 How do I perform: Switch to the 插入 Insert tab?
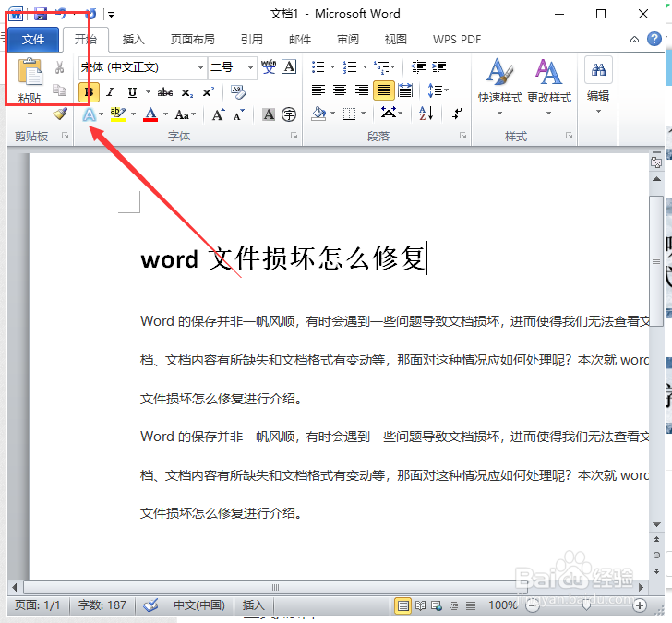[134, 39]
